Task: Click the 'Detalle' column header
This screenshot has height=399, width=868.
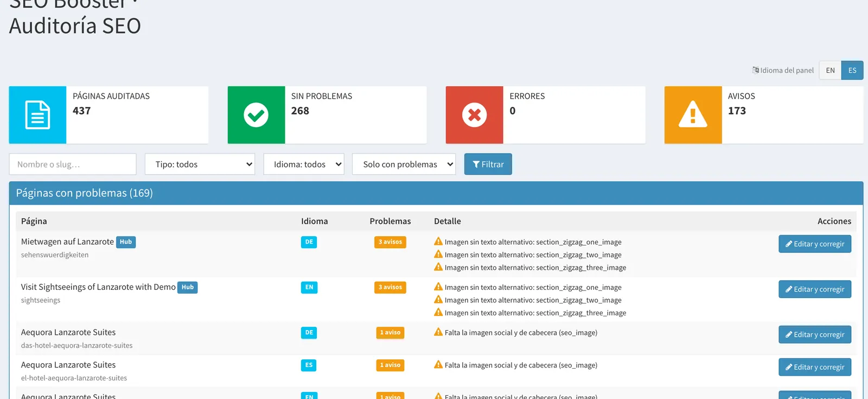Action: 448,221
